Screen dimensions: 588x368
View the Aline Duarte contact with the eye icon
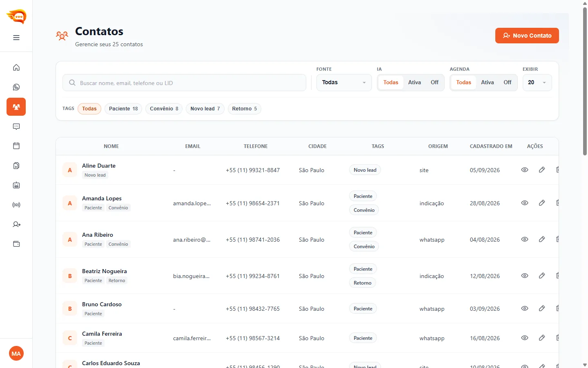click(x=525, y=170)
